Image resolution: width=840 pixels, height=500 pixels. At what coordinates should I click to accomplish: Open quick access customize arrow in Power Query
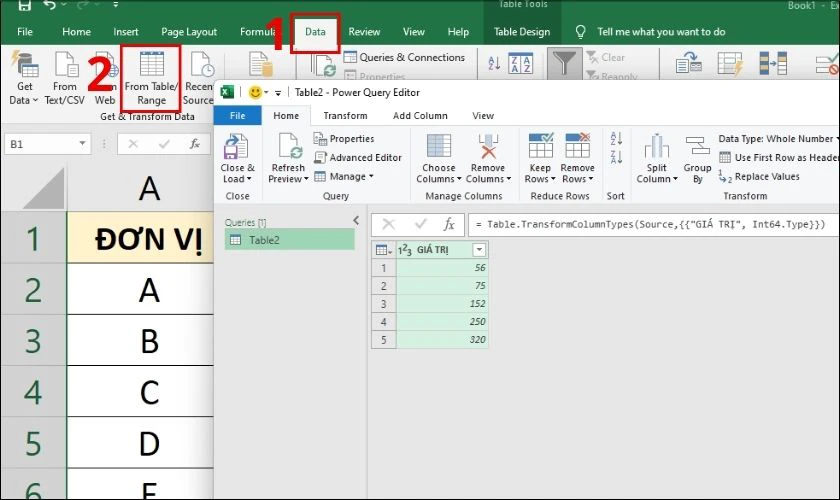pyautogui.click(x=278, y=93)
